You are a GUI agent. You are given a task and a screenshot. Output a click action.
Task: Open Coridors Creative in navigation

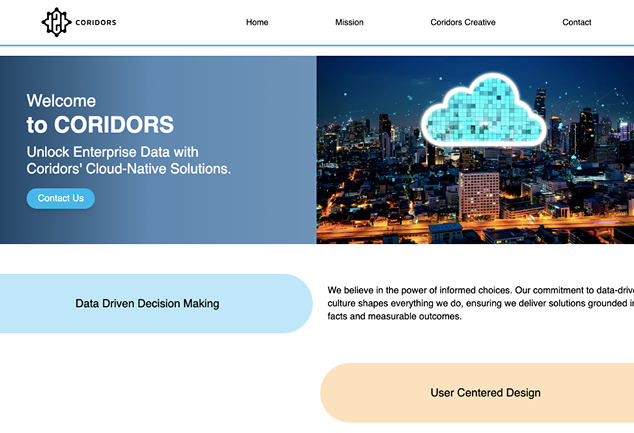462,22
